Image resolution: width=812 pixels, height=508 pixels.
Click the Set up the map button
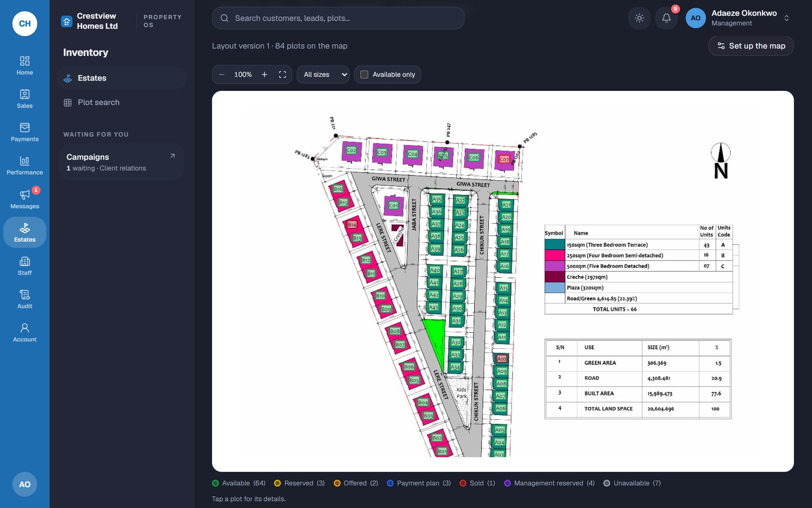click(751, 46)
